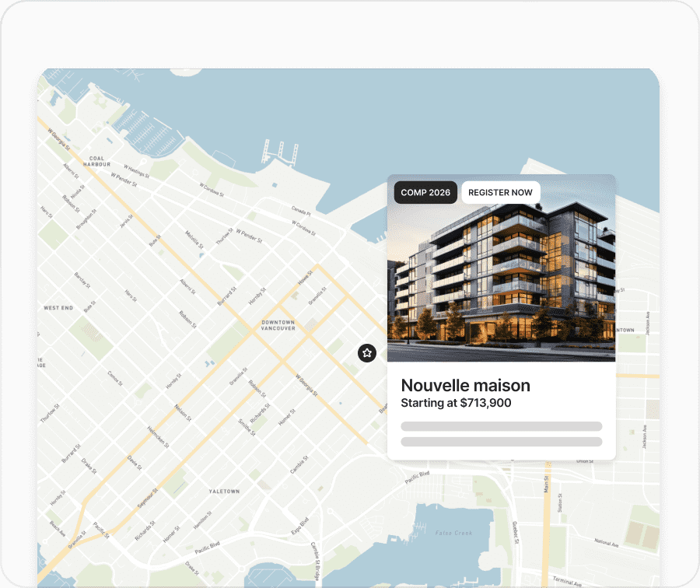Click the Melville St street label

[194, 240]
